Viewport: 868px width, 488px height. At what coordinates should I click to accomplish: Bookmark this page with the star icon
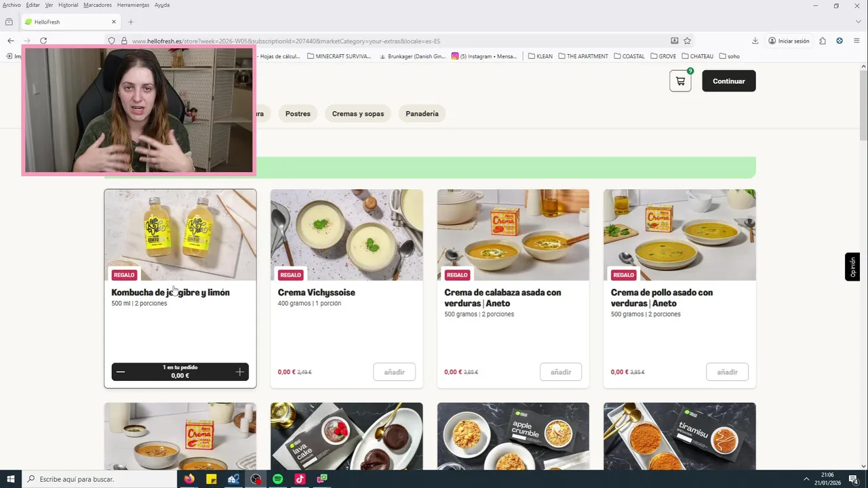pyautogui.click(x=687, y=41)
